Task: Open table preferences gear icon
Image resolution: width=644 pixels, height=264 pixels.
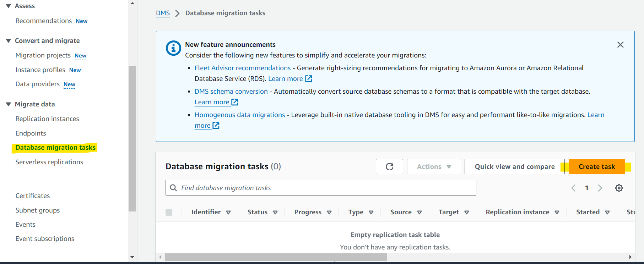Action: [619, 188]
